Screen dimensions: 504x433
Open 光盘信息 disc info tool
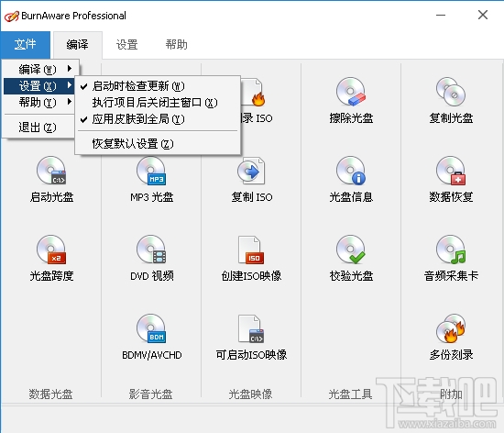(x=351, y=180)
